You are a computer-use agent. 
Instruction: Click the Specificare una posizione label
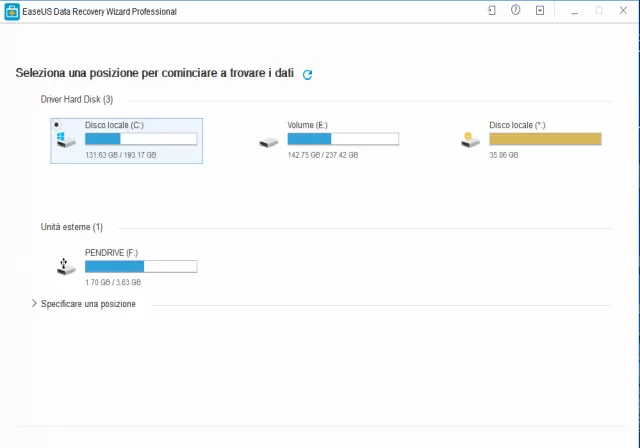click(88, 304)
